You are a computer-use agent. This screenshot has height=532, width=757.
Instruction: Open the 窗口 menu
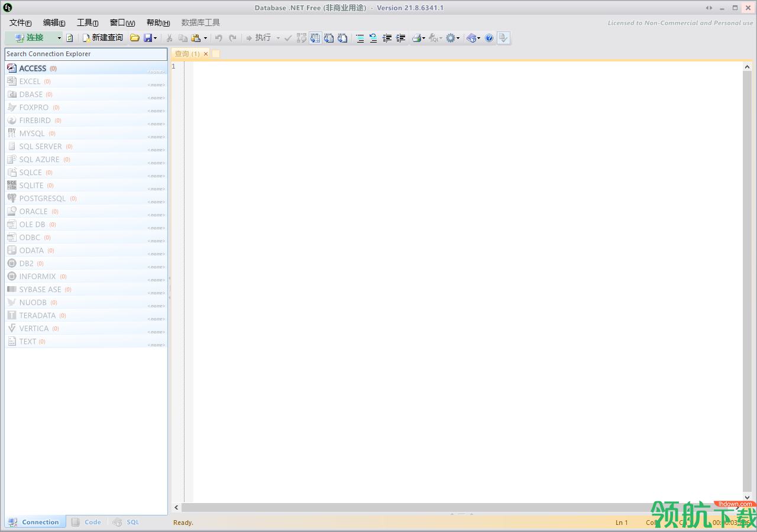122,22
